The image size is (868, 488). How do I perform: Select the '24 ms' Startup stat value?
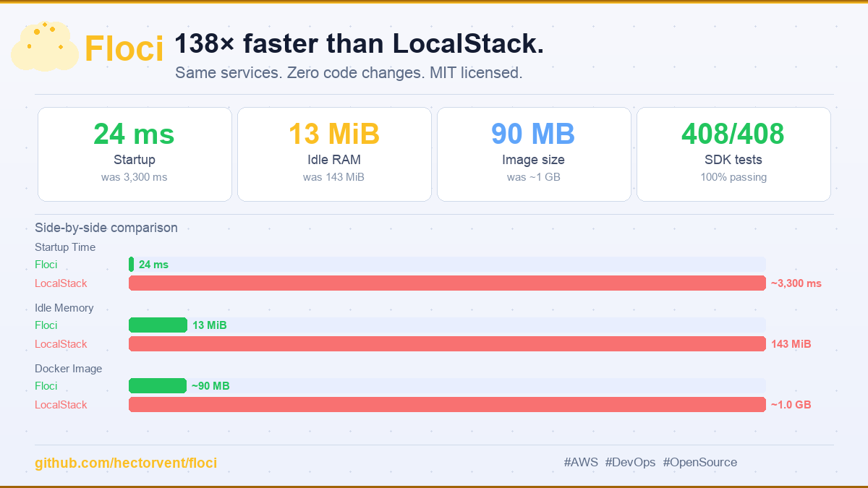pyautogui.click(x=135, y=134)
